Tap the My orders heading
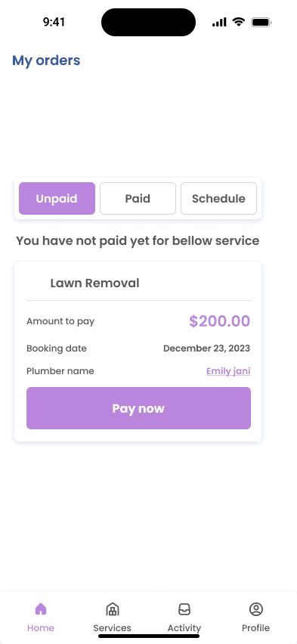The height and width of the screenshot is (644, 297). pos(46,60)
